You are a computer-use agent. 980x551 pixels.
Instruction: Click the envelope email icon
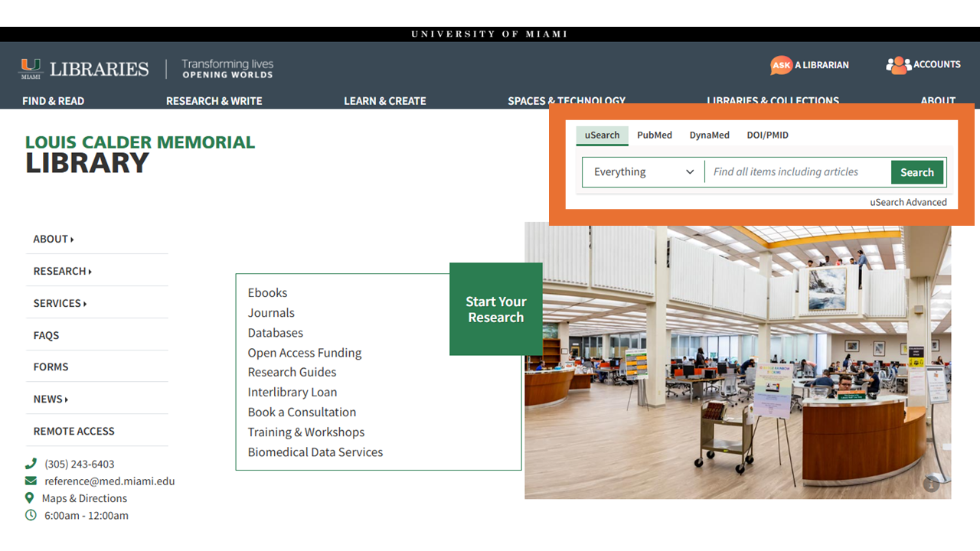(31, 481)
